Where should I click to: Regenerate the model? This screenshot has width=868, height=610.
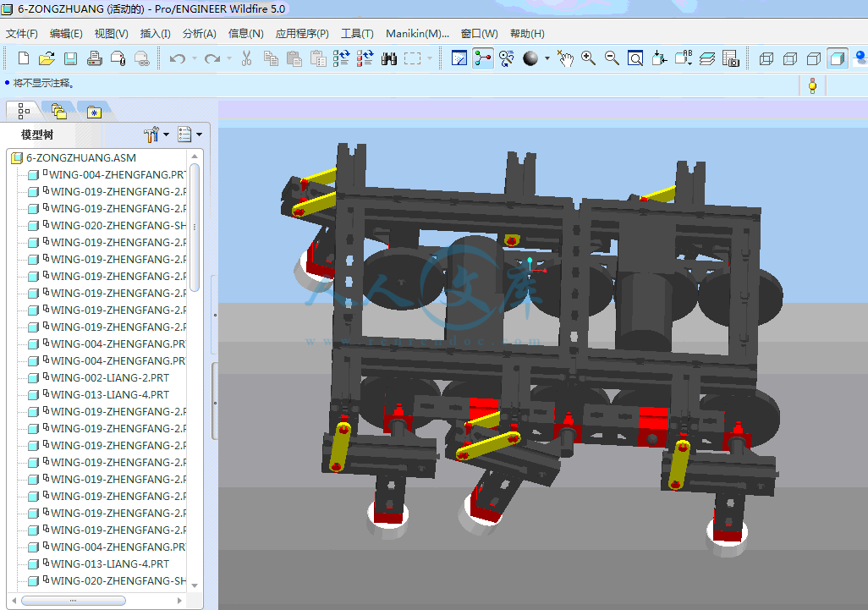click(x=341, y=58)
